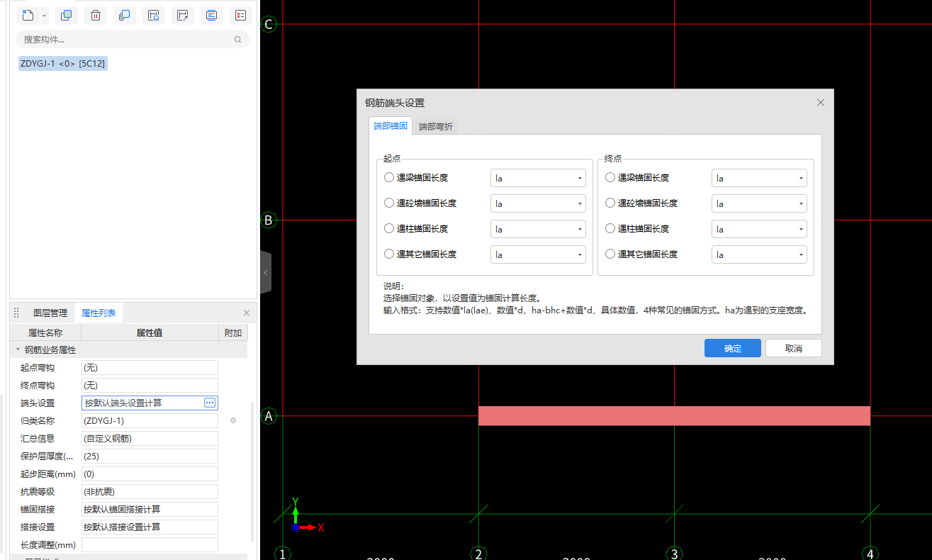The width and height of the screenshot is (932, 560).
Task: Click the 搭接设置 value field
Action: tap(150, 527)
